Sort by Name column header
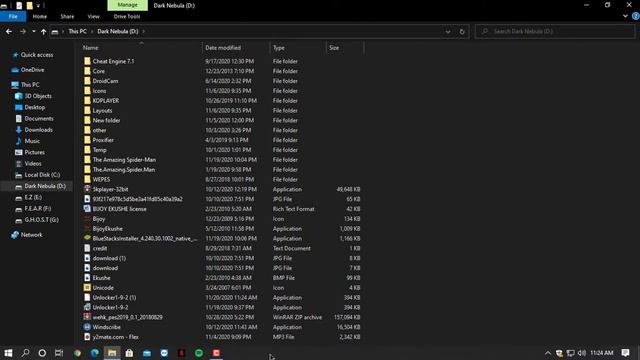This screenshot has height=360, width=640. coord(91,48)
